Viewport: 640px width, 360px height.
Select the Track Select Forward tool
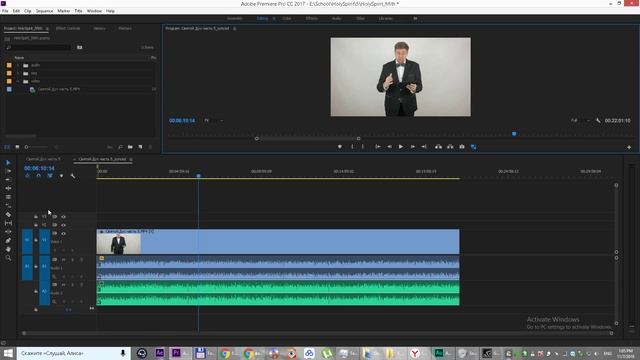(x=8, y=171)
